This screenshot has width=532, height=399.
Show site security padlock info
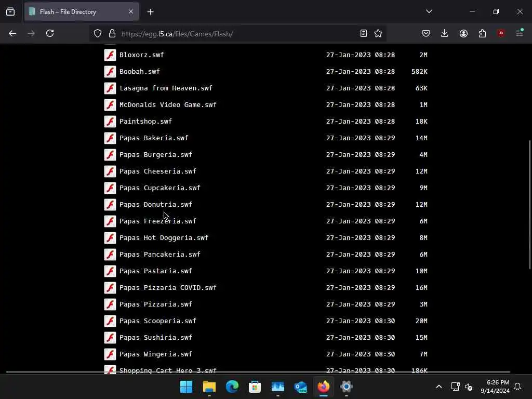click(x=112, y=34)
